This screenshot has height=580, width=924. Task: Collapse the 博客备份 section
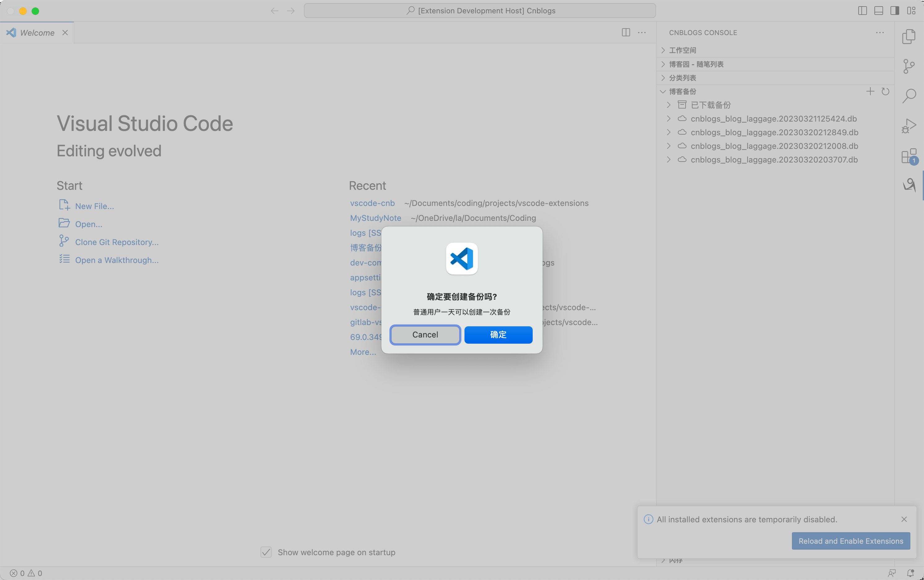682,91
